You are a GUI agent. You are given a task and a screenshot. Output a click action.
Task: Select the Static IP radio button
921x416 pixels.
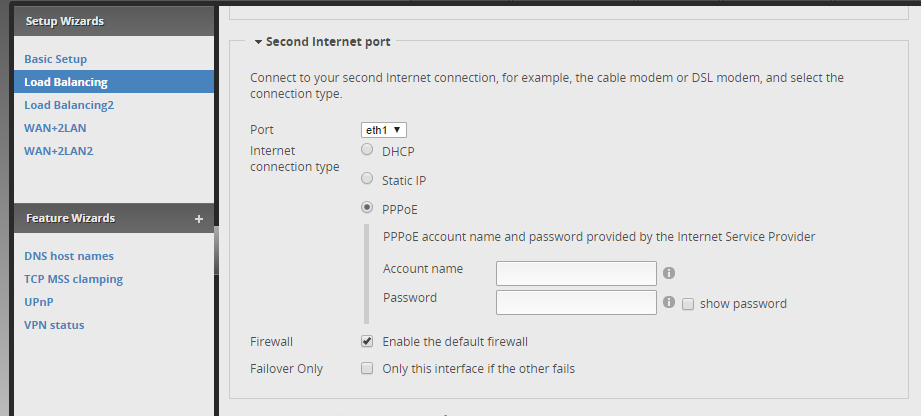tap(367, 180)
